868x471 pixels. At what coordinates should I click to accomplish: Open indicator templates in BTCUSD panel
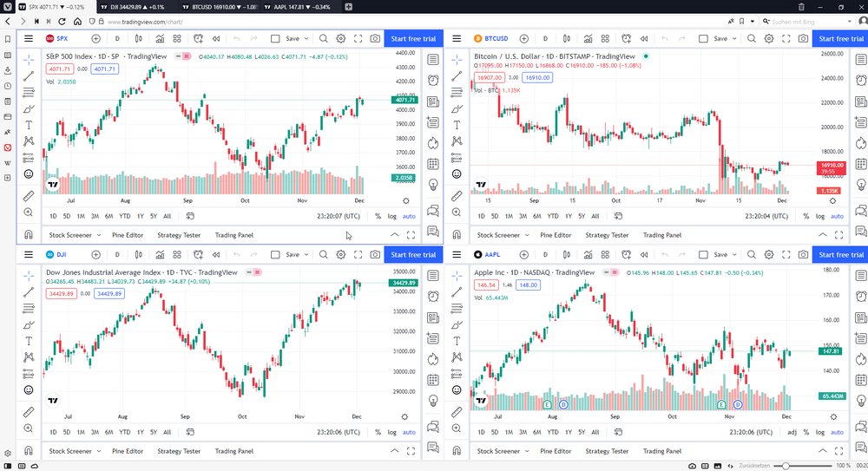tap(605, 39)
